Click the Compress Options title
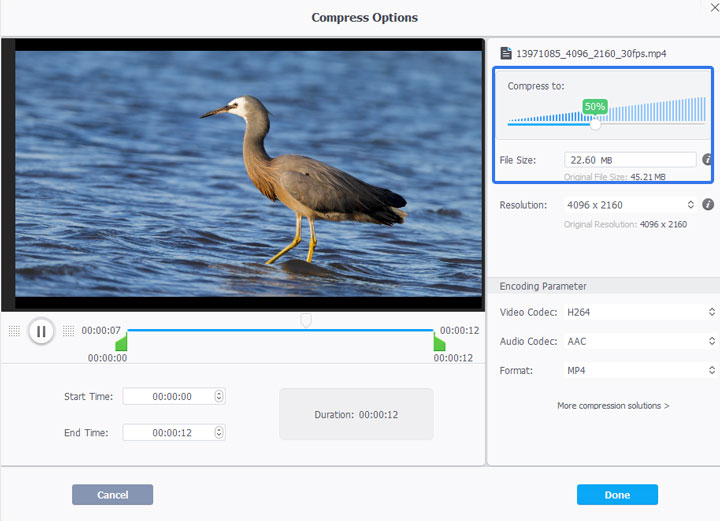The height and width of the screenshot is (521, 720). click(x=365, y=17)
